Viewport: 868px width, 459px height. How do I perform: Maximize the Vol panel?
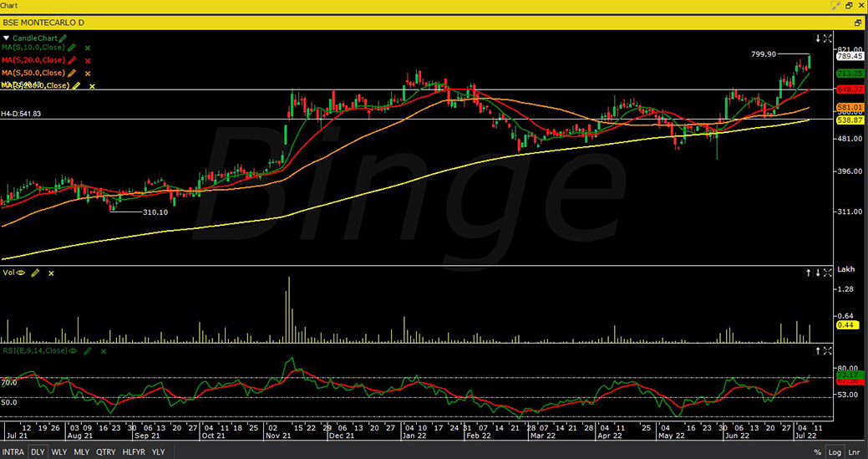pyautogui.click(x=827, y=273)
